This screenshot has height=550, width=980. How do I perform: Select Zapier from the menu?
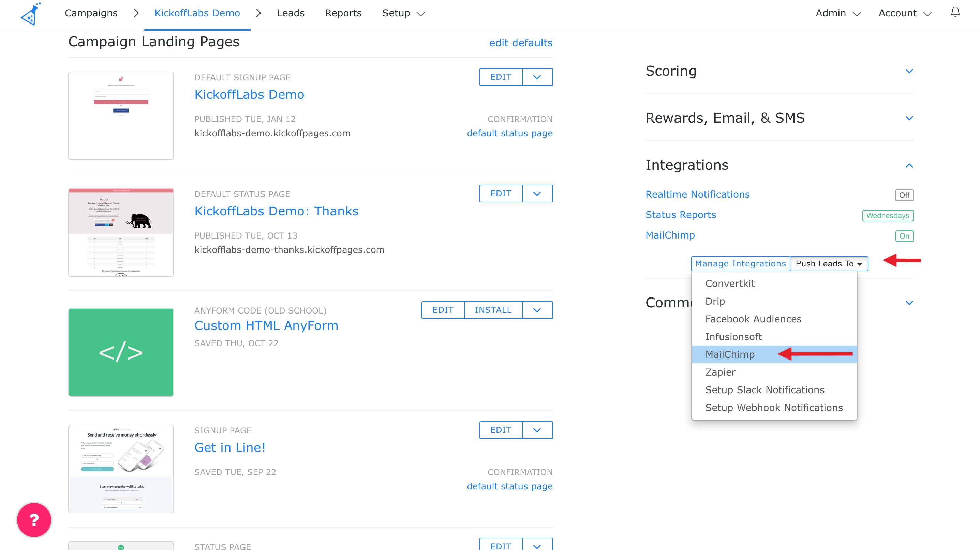click(x=774, y=372)
